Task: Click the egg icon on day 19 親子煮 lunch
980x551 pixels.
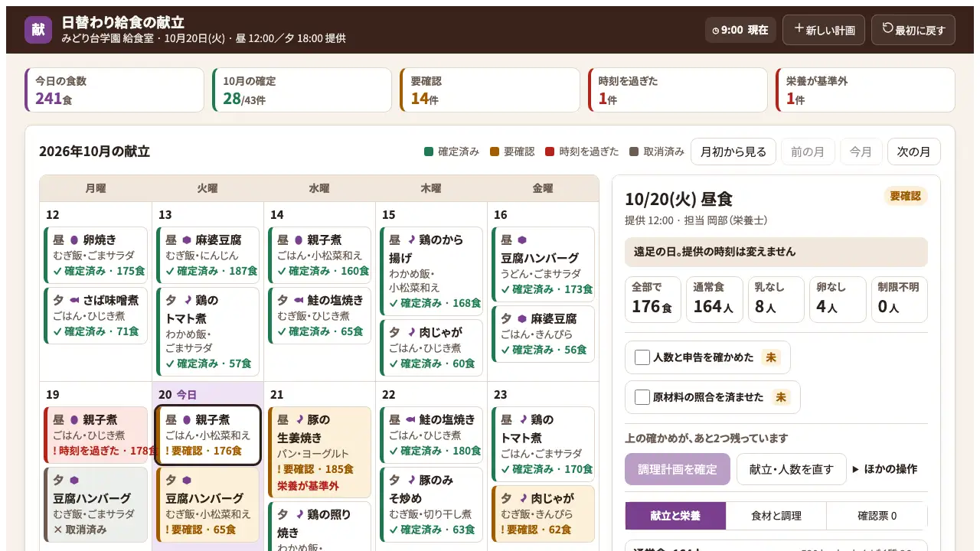Action: [74, 419]
